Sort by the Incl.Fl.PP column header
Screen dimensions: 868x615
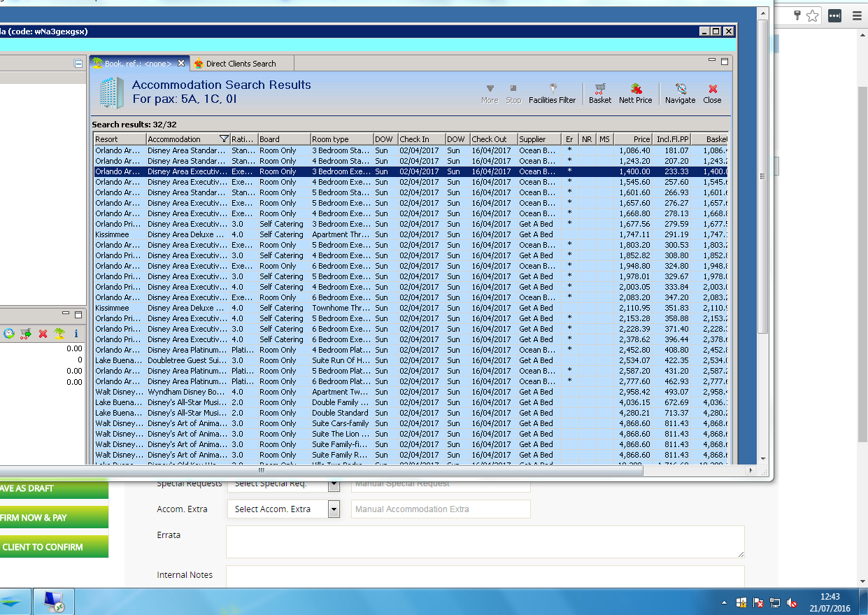point(673,139)
